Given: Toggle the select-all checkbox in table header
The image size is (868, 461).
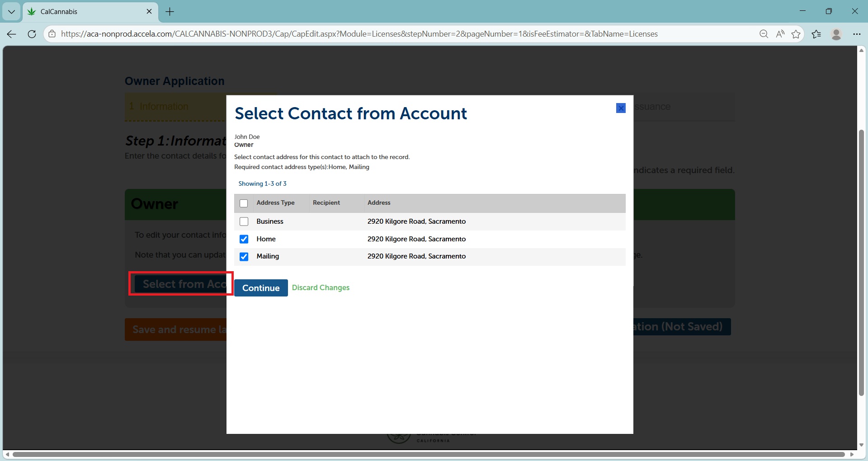Looking at the screenshot, I should [244, 203].
